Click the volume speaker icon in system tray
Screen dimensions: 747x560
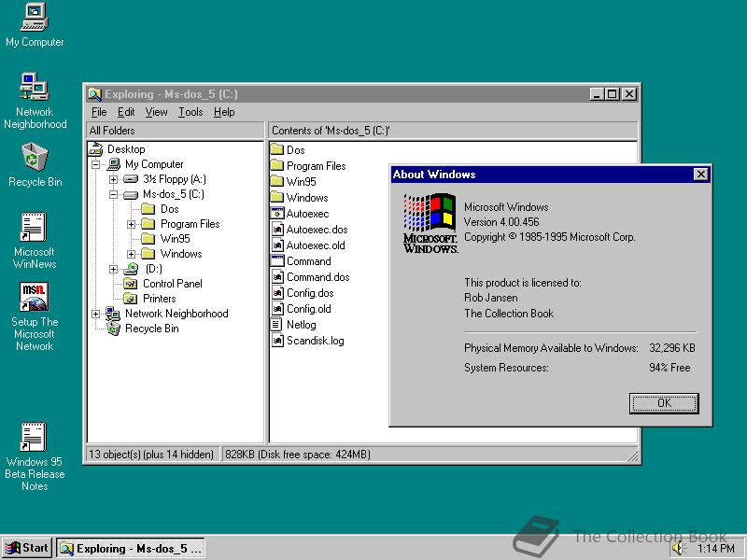click(679, 548)
